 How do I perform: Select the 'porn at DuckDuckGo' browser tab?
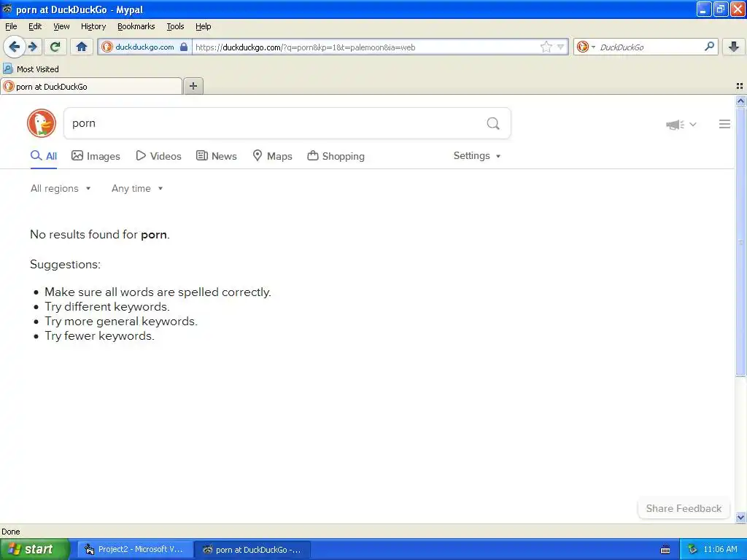pyautogui.click(x=91, y=87)
